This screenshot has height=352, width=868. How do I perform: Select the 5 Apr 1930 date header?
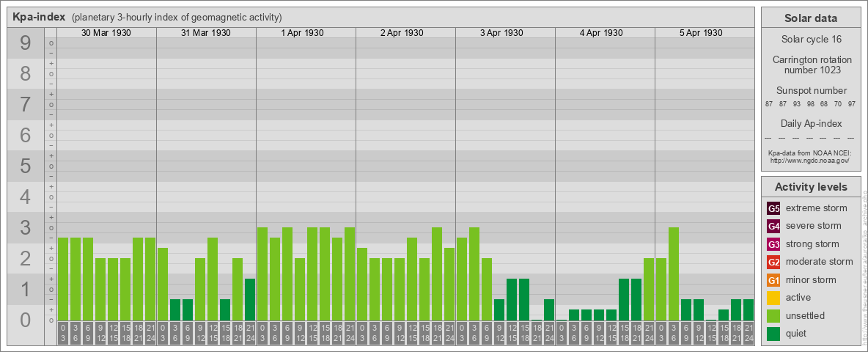pos(701,33)
